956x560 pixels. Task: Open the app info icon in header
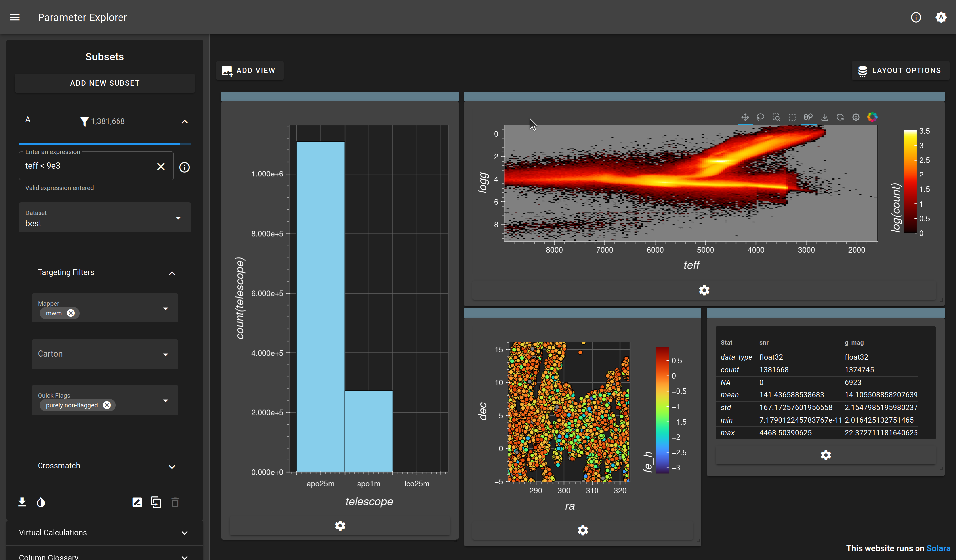tap(916, 17)
